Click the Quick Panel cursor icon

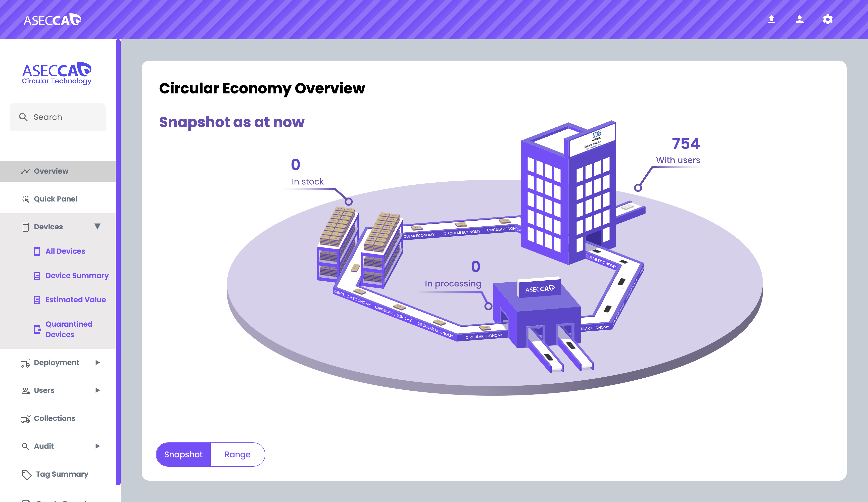click(25, 199)
